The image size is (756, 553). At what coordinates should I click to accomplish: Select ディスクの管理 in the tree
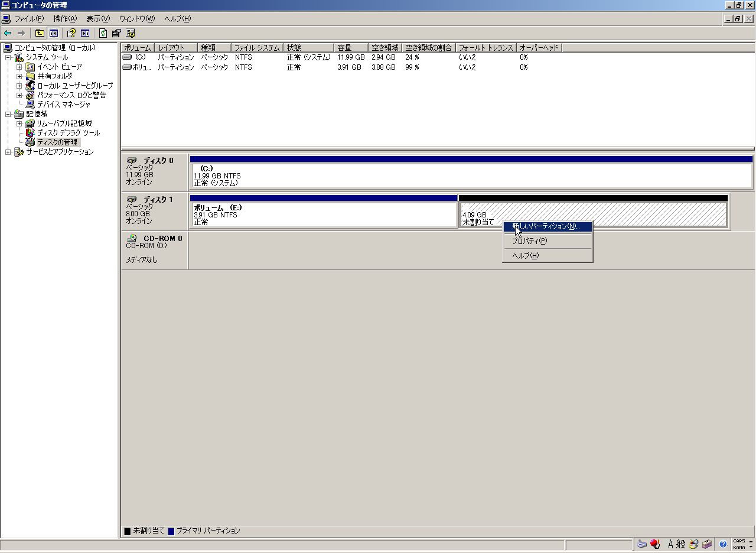coord(57,142)
